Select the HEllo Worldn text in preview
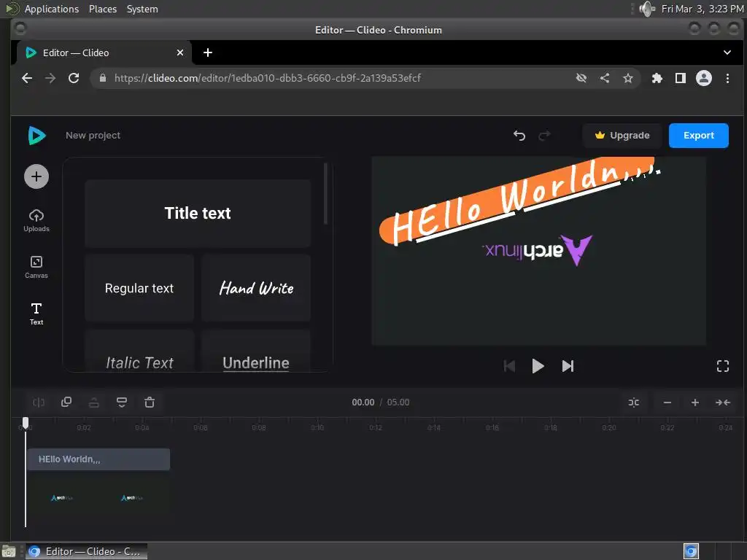 click(519, 201)
